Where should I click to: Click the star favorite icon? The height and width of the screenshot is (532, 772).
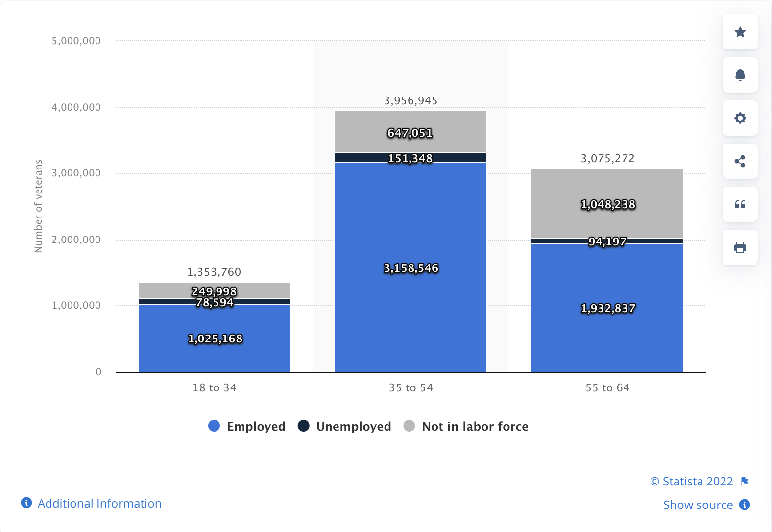(x=740, y=32)
